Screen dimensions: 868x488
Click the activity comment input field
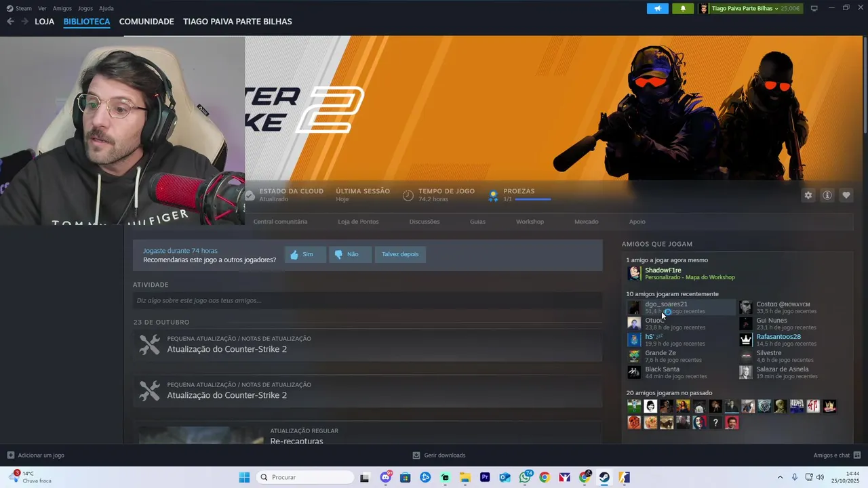(x=368, y=300)
